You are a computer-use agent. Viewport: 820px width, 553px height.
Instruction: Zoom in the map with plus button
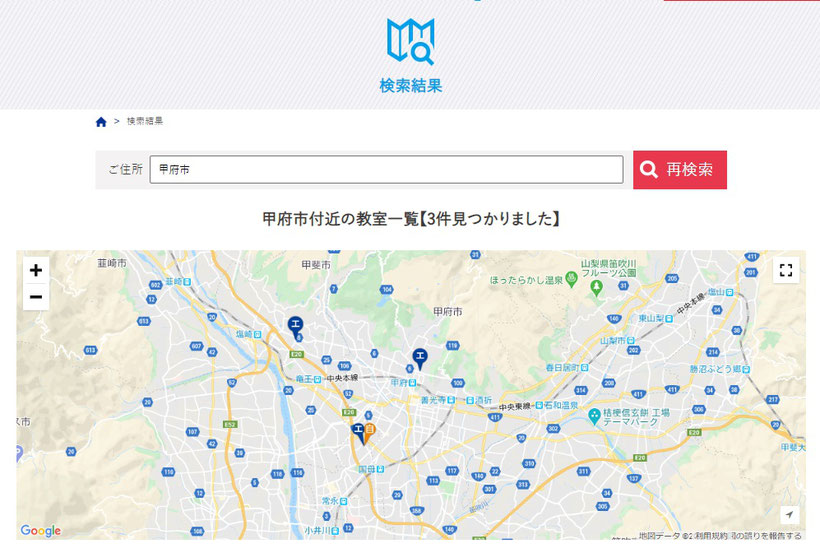coord(36,270)
